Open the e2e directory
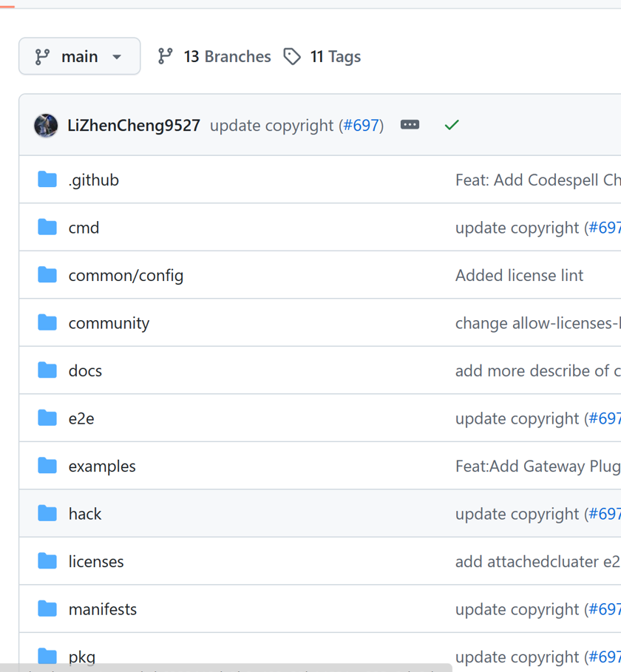 tap(81, 418)
